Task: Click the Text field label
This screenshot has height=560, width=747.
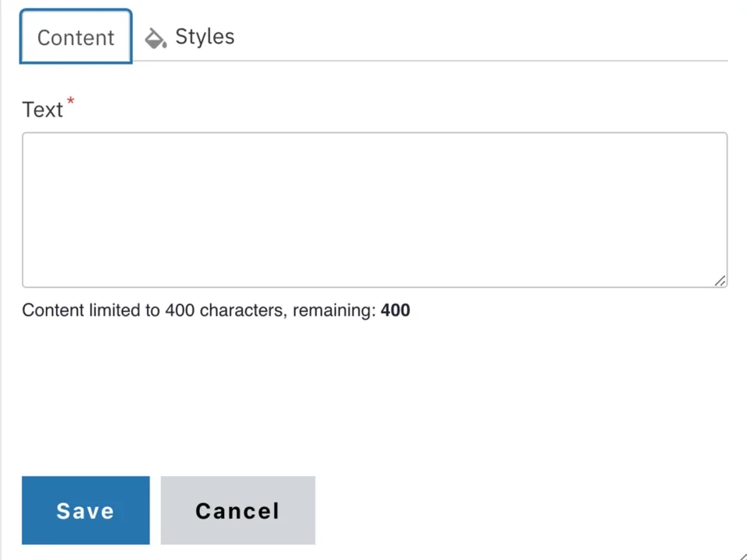Action: pos(43,109)
